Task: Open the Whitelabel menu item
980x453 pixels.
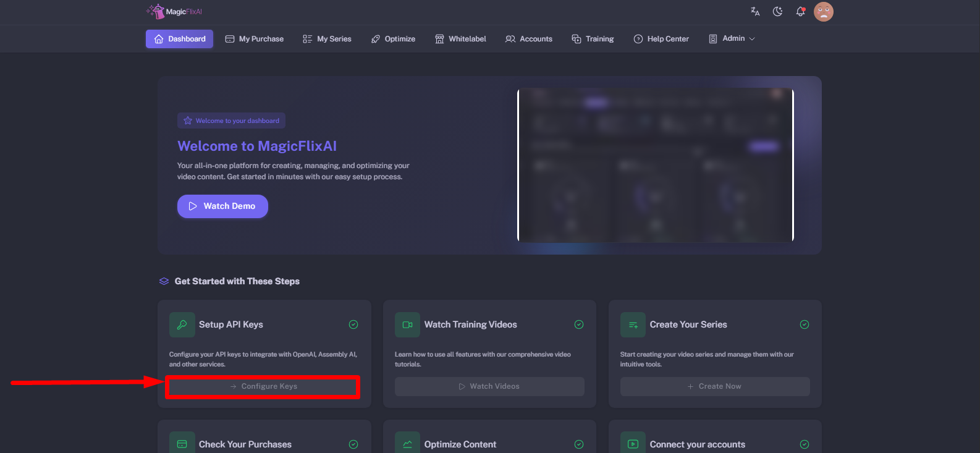Action: tap(460, 39)
